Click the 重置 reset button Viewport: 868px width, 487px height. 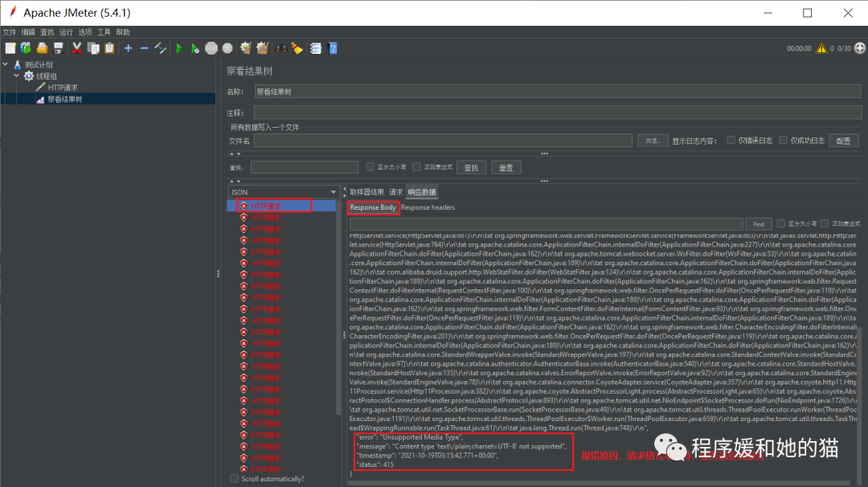coord(506,168)
